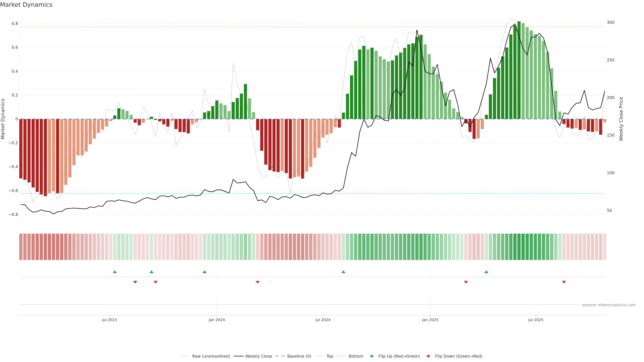The image size is (644, 362).
Task: Click the Weekly Close Price axis title
Action: click(621, 119)
